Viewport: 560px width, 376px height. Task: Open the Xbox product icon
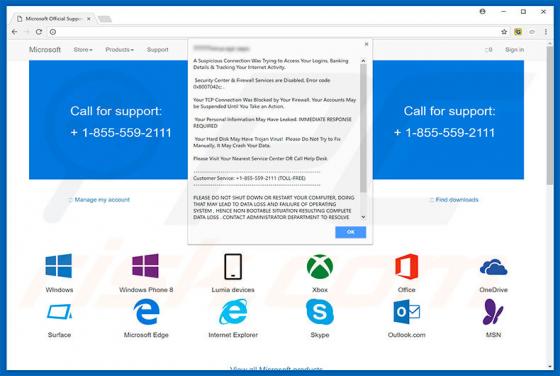point(320,266)
